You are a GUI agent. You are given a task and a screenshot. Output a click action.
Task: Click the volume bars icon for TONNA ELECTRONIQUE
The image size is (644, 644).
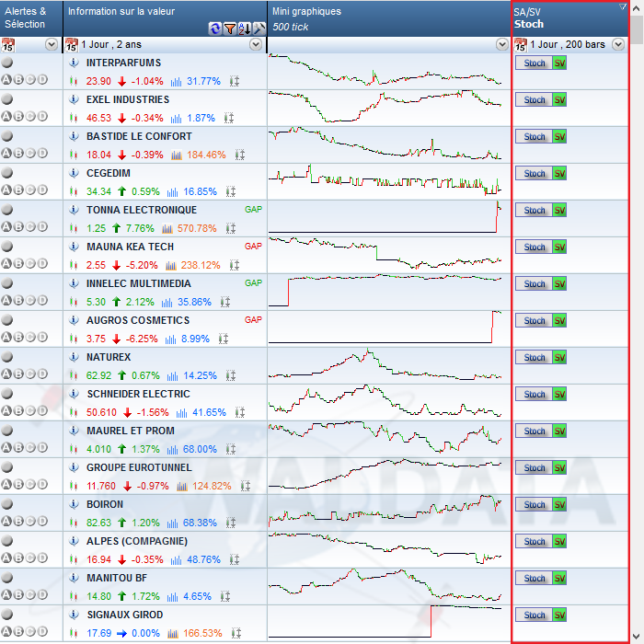pyautogui.click(x=167, y=228)
